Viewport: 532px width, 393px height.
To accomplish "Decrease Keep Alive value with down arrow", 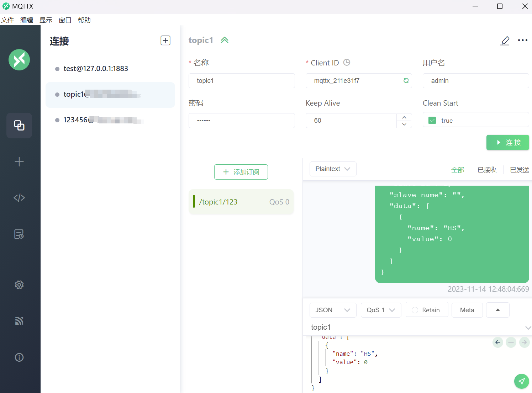I will 404,124.
